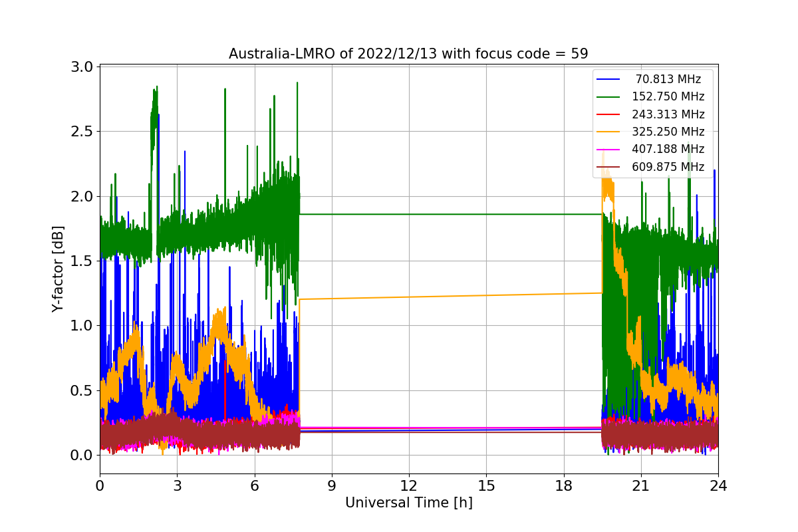Click y-axis tick label 2.5
798x532 pixels.
[x=82, y=132]
